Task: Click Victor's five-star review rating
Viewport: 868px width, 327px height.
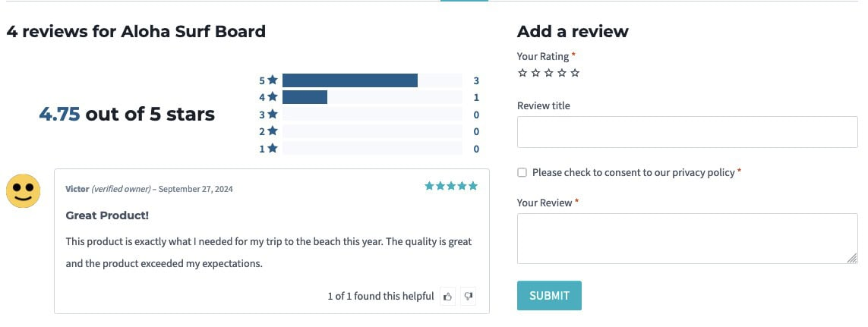Action: pyautogui.click(x=451, y=186)
